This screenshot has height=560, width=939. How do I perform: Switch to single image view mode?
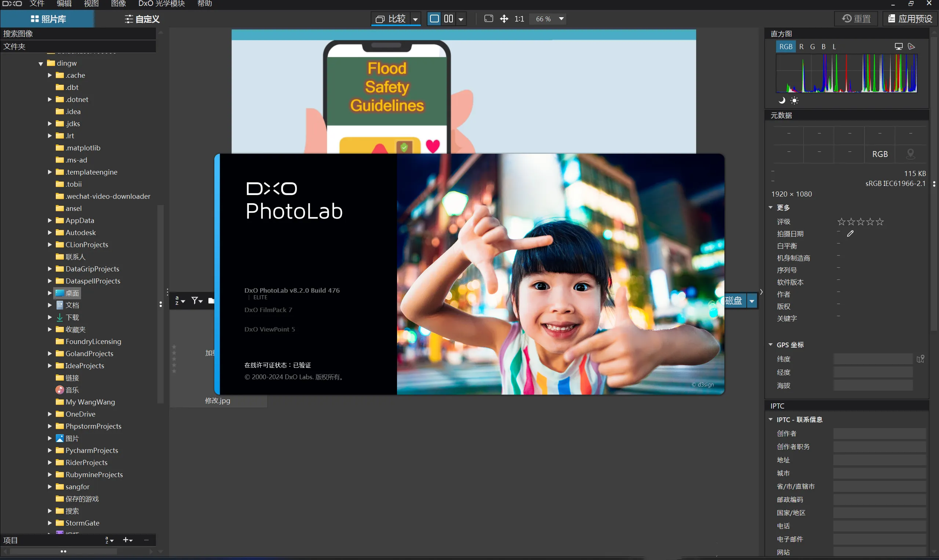(434, 19)
